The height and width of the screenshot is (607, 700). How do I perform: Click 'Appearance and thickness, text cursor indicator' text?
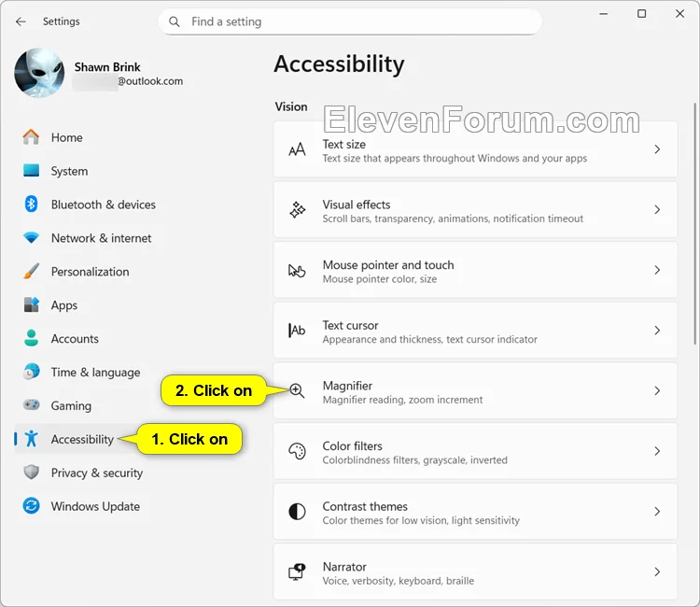(x=430, y=340)
